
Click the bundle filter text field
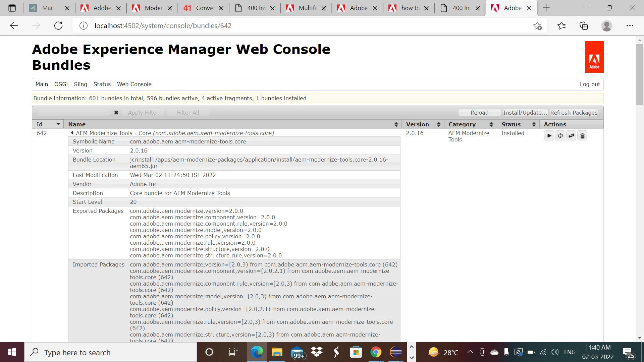click(x=74, y=113)
